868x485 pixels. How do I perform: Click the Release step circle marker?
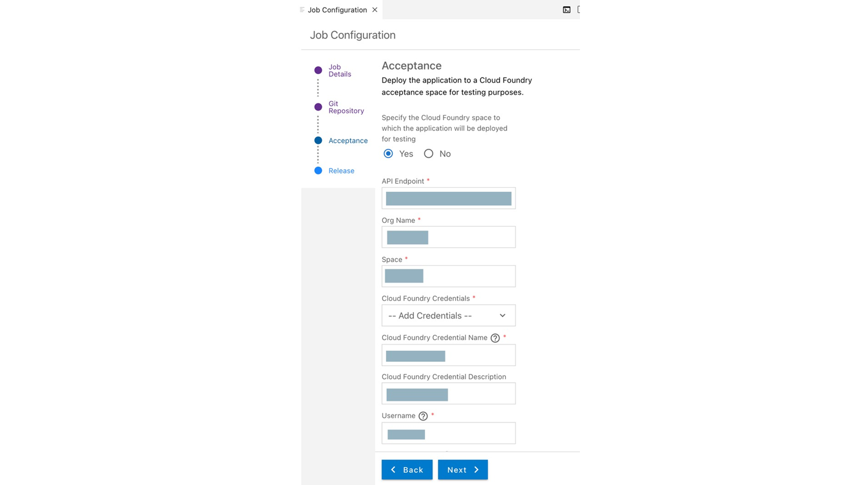tap(318, 171)
